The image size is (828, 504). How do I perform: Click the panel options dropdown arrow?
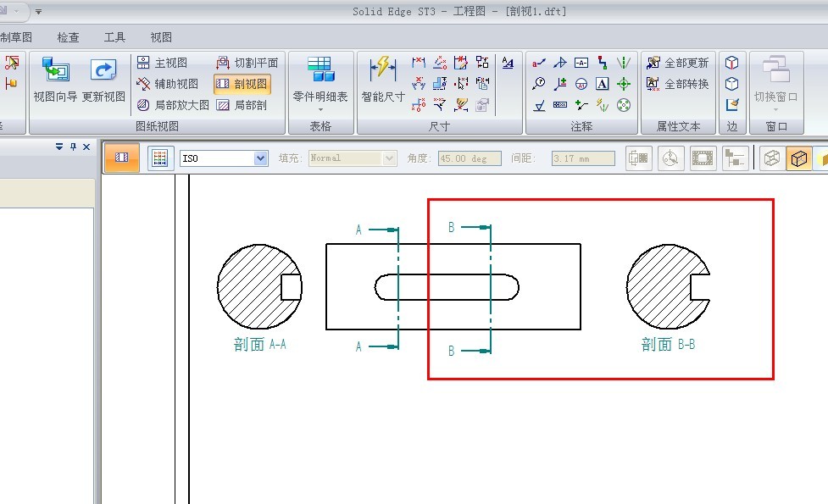pos(59,147)
